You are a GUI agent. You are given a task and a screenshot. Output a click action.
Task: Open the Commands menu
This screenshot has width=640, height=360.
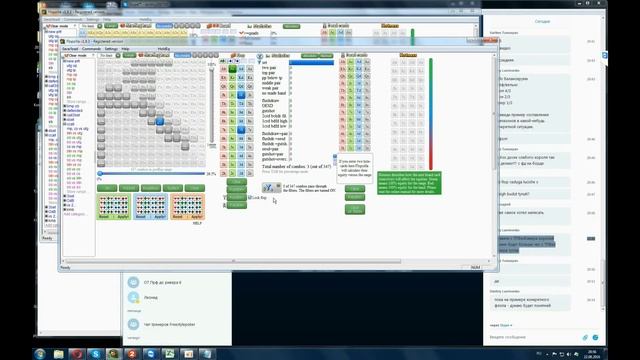[x=91, y=49]
